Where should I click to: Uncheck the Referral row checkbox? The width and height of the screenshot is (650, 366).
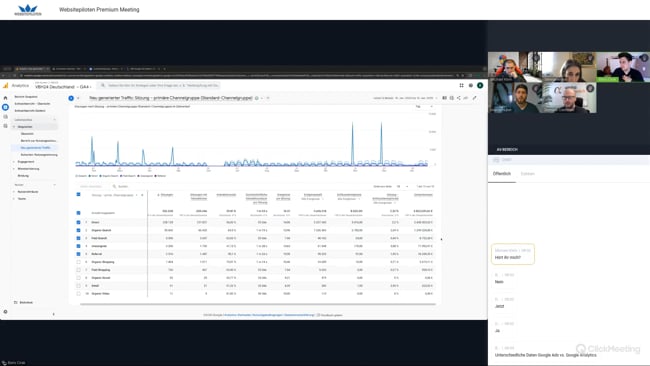click(78, 254)
